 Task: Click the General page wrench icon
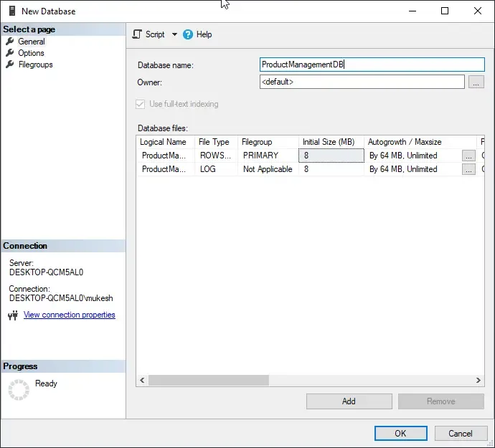click(10, 42)
